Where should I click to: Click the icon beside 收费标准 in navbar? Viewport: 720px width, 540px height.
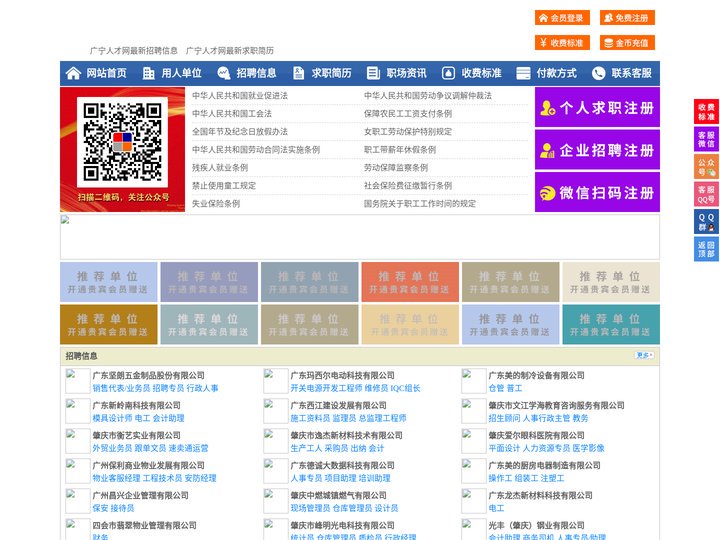(448, 73)
